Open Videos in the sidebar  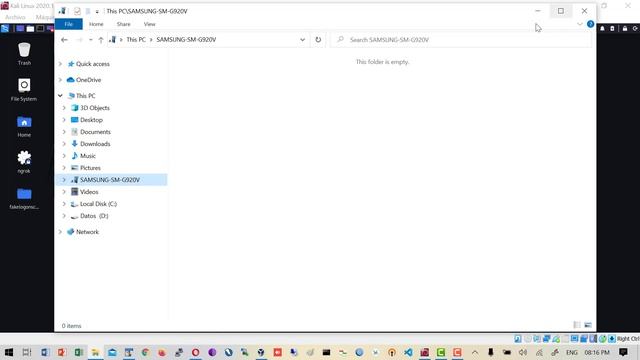coord(89,192)
